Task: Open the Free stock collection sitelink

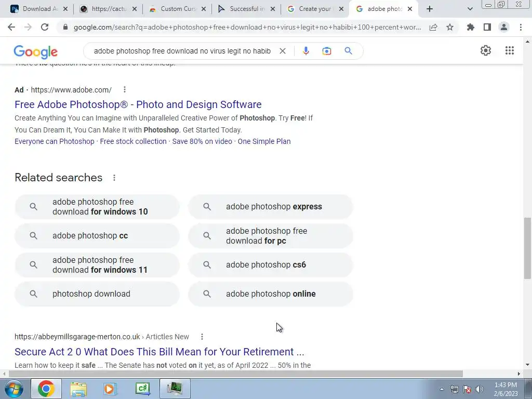Action: pos(134,141)
